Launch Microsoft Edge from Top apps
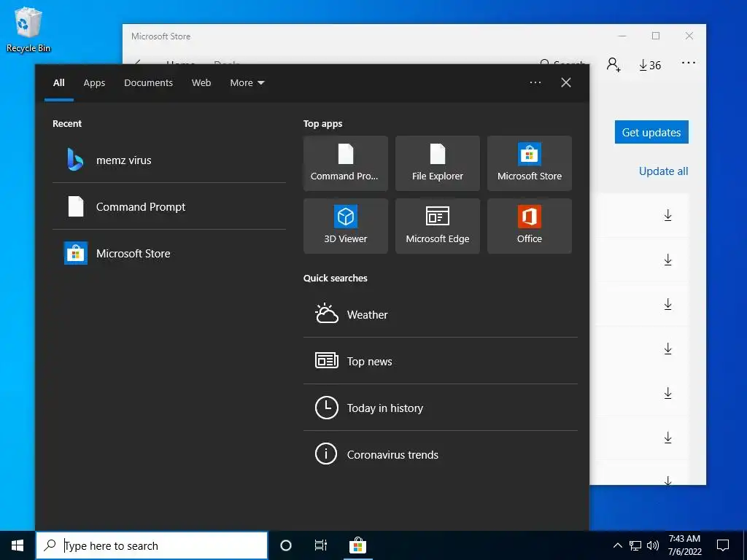This screenshot has width=747, height=560. tap(438, 226)
